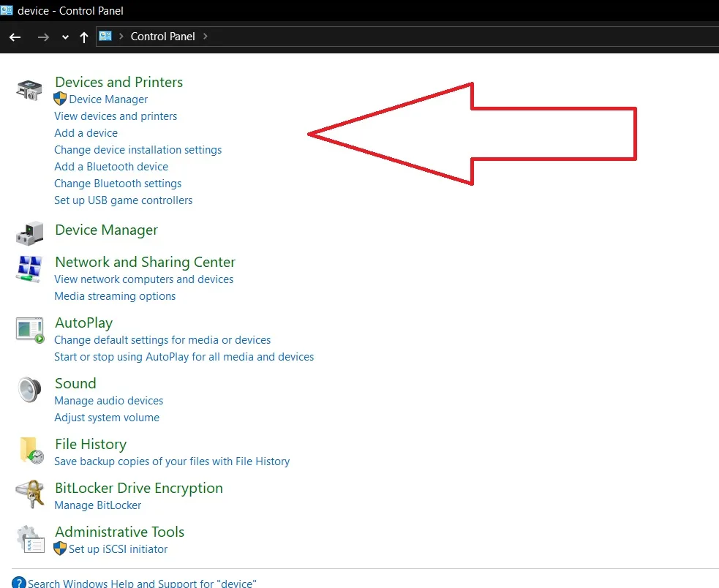Click the Devices and Printers icon

(x=30, y=91)
